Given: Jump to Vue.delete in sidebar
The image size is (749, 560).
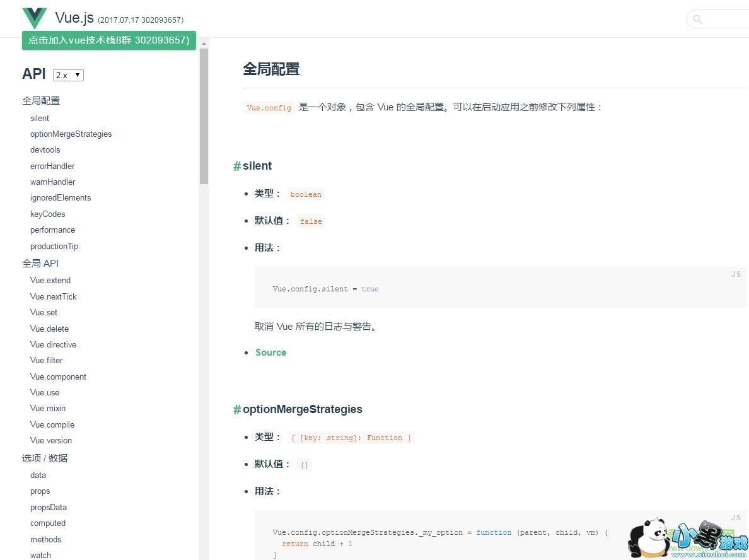Looking at the screenshot, I should [x=49, y=329].
